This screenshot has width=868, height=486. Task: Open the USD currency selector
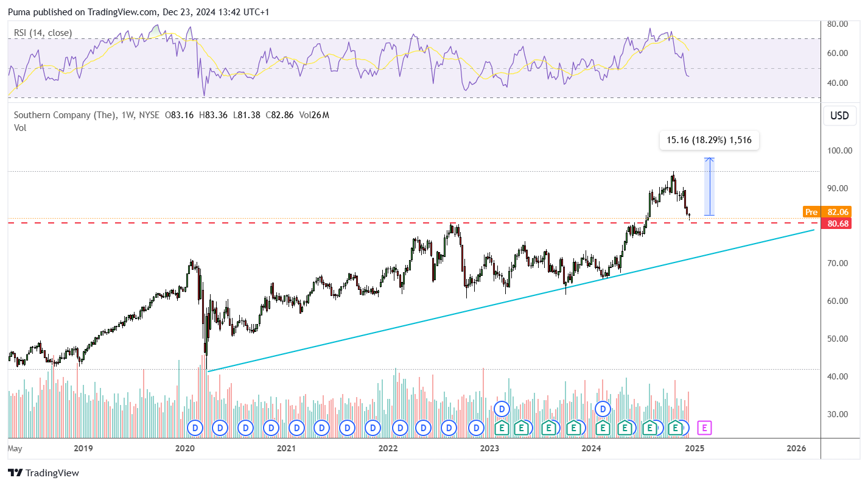point(839,116)
